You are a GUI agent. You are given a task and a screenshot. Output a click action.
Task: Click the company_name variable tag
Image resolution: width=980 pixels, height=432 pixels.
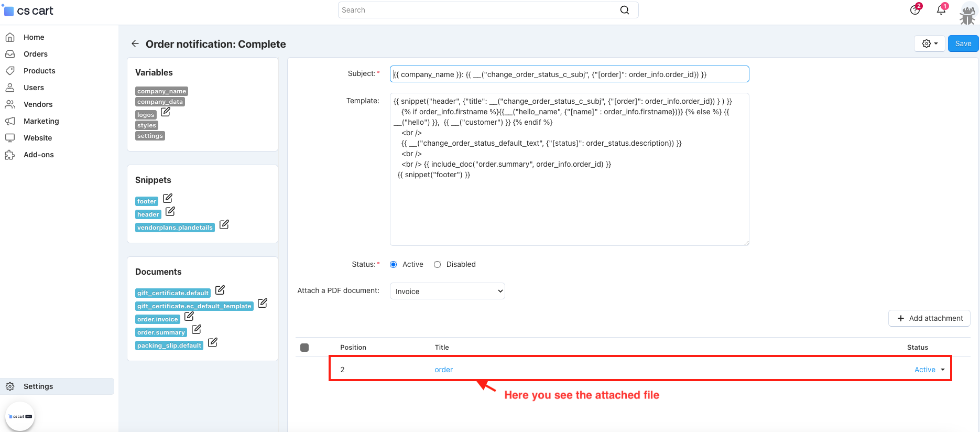[x=161, y=91]
